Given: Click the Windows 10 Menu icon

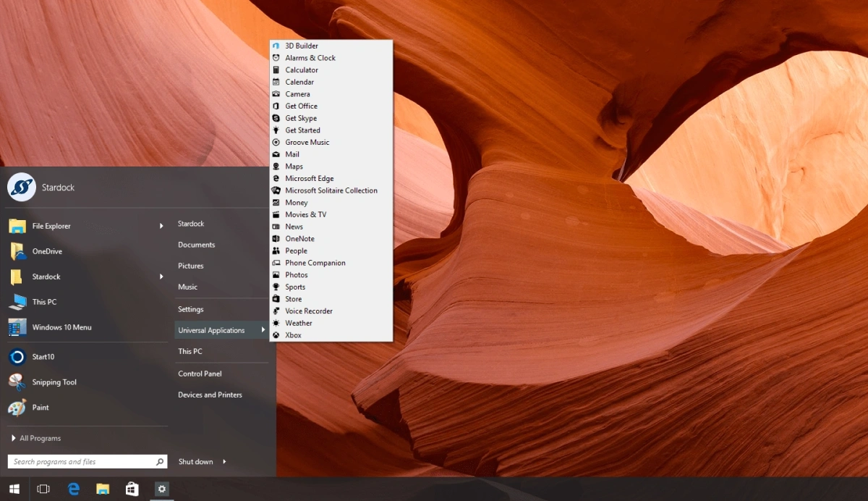Looking at the screenshot, I should coord(17,327).
